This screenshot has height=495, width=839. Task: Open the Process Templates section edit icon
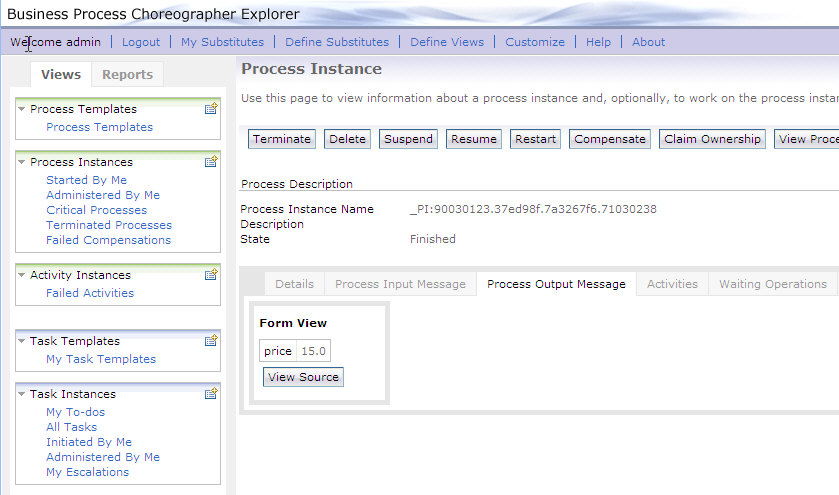point(211,109)
